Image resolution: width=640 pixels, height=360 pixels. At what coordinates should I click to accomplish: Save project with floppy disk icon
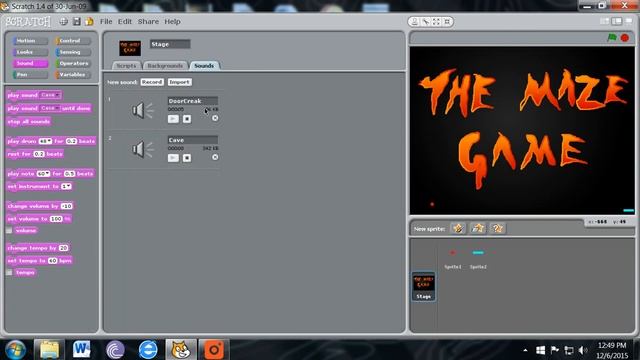tap(76, 22)
